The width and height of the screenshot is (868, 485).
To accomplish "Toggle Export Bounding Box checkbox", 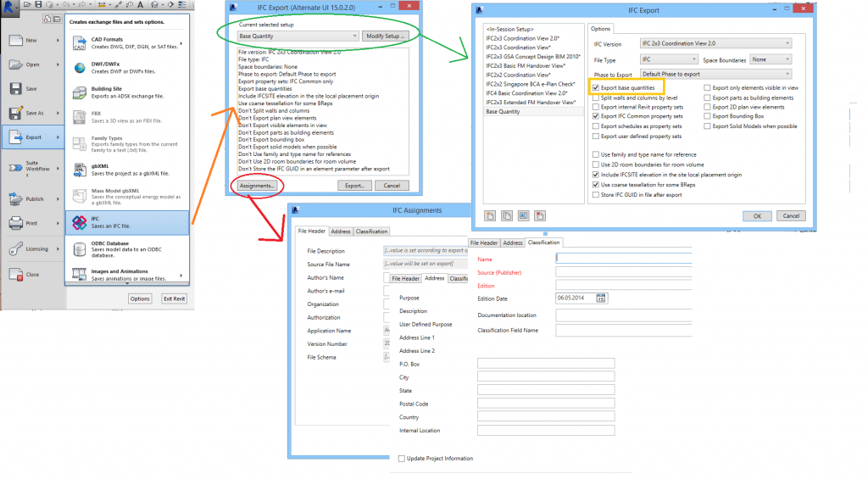I will (x=707, y=117).
